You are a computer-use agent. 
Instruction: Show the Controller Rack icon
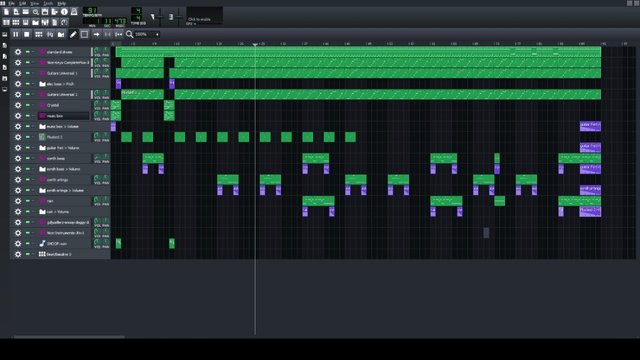[x=64, y=22]
